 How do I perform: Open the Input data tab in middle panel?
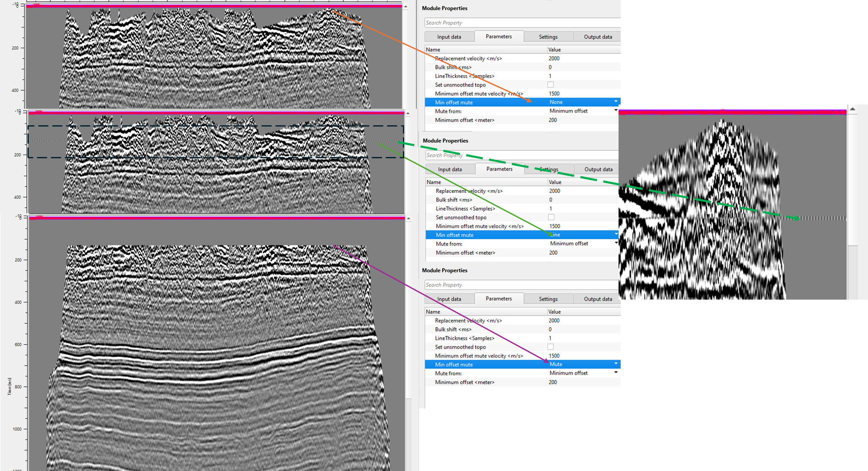449,169
